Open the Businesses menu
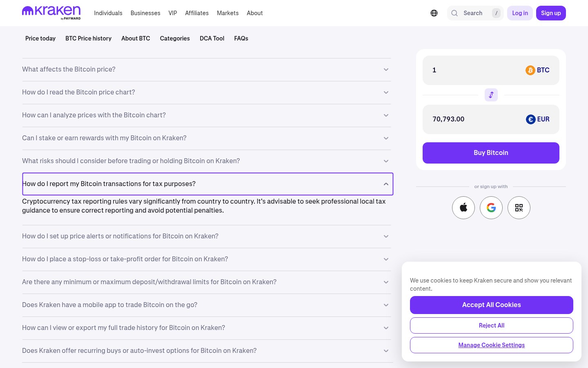Screen dimensions: 588x368 145,13
